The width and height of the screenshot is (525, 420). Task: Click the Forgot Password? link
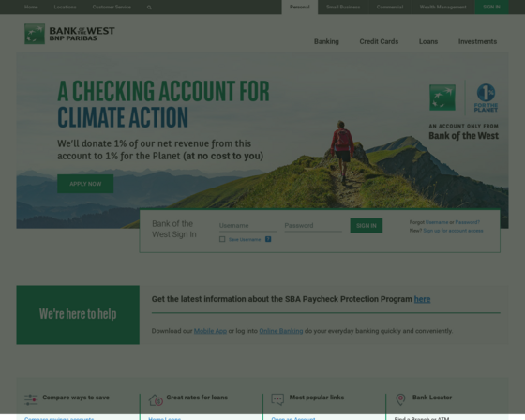[468, 222]
